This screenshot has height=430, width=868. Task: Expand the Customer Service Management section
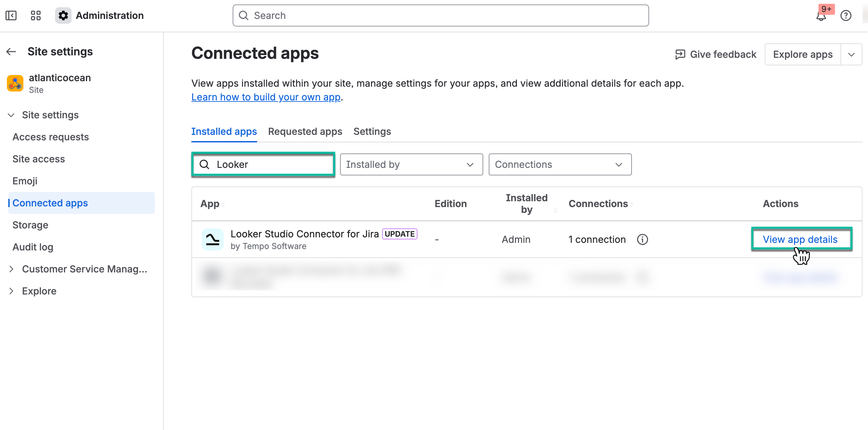[x=11, y=269]
